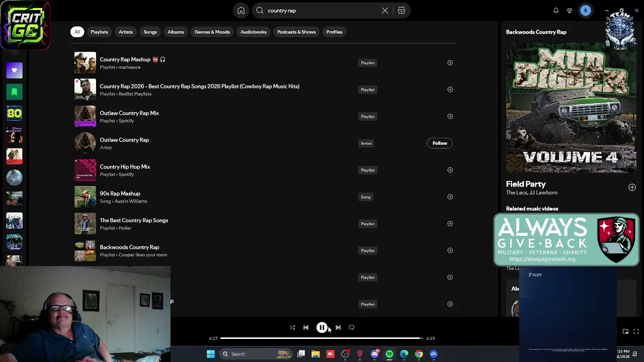Open Country Rap 2026 playlist title
The image size is (644, 362).
click(199, 86)
